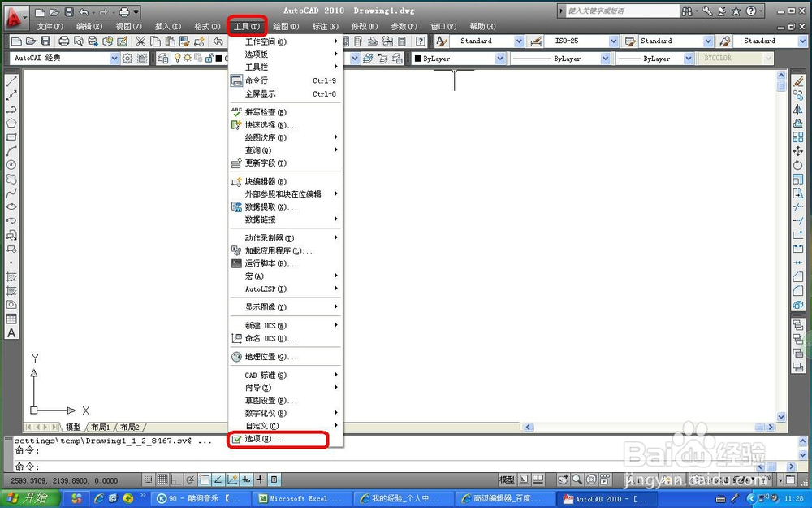
Task: Open the 文件(F) menu
Action: pos(50,26)
